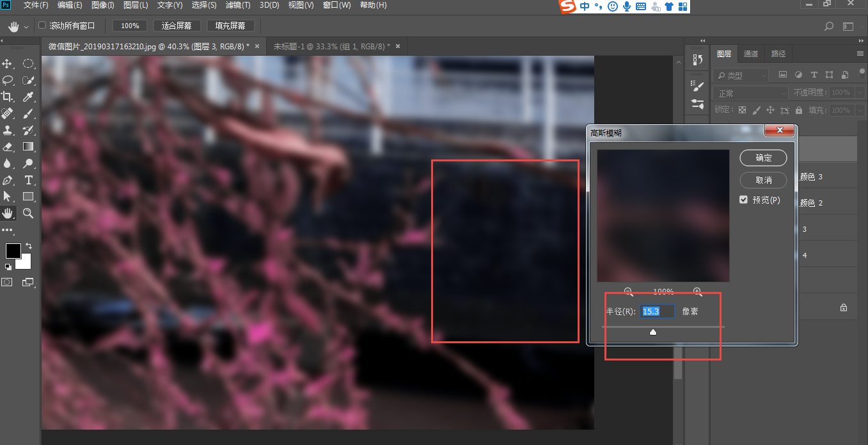The height and width of the screenshot is (445, 868).
Task: Switch to 未标题-1 document tab
Action: 331,47
